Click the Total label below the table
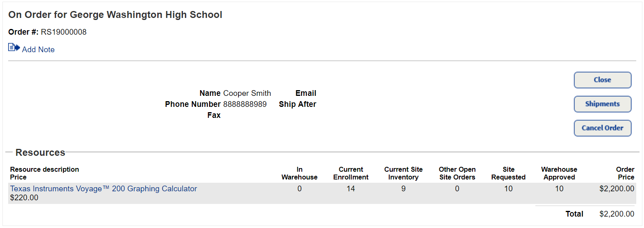The width and height of the screenshot is (644, 228). (x=574, y=214)
